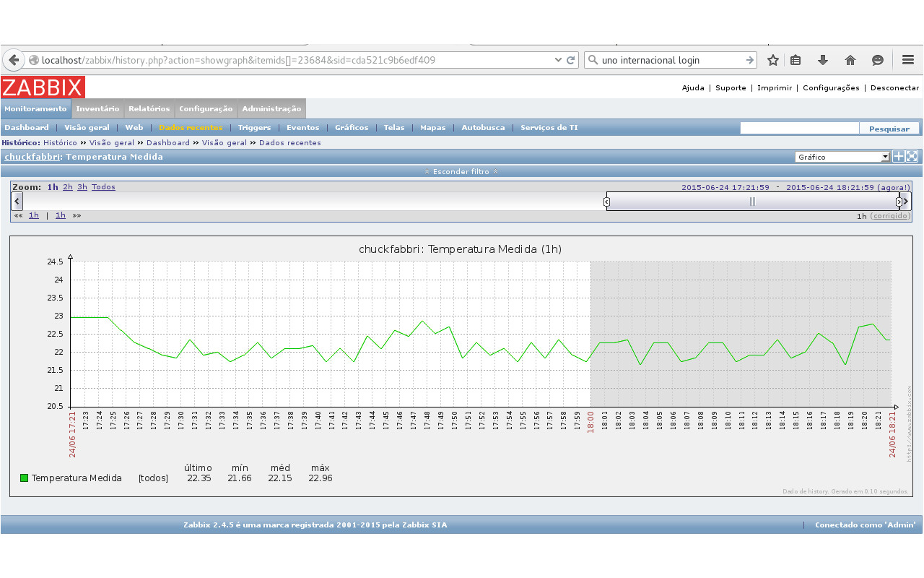
Task: Select the Inventário main tab
Action: pos(97,108)
